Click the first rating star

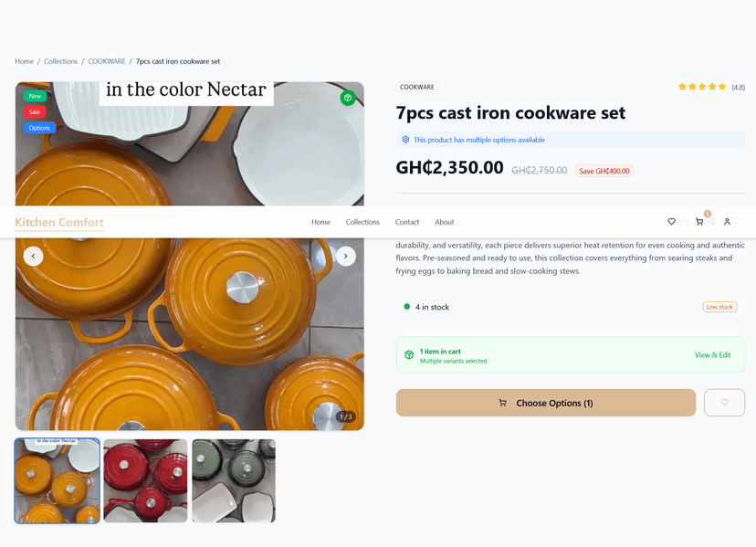pos(682,87)
